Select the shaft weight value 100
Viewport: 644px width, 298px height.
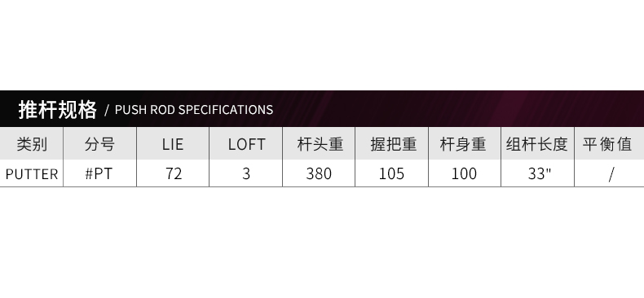[464, 173]
